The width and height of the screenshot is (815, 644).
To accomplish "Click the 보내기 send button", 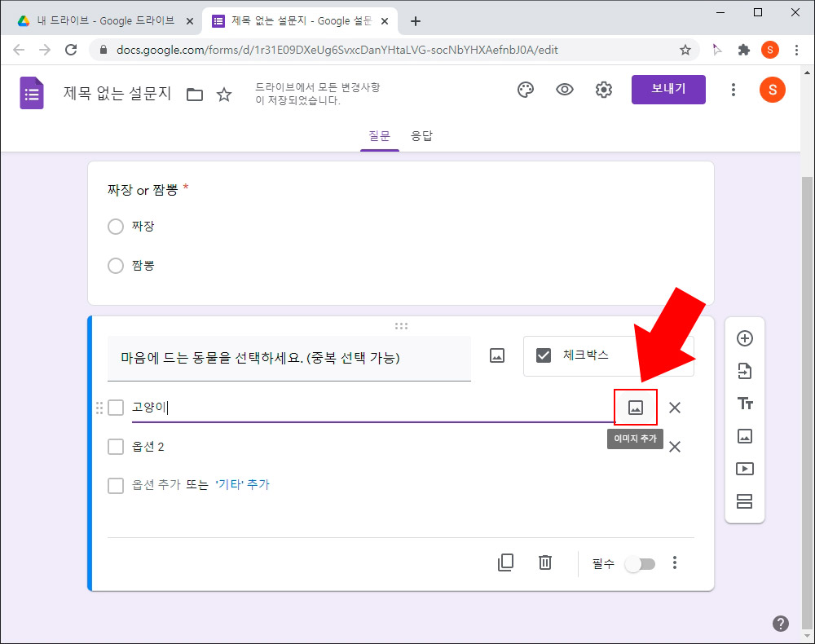I will (668, 90).
